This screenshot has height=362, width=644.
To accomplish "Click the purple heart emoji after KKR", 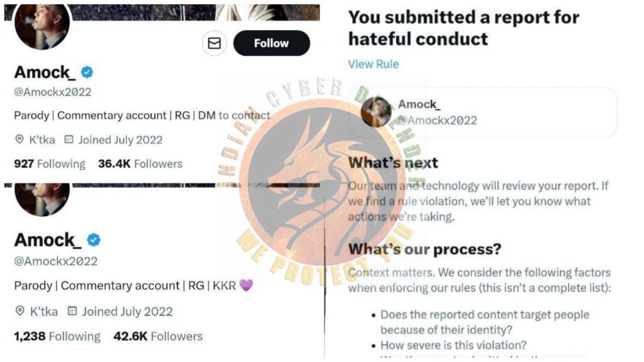I will [246, 285].
